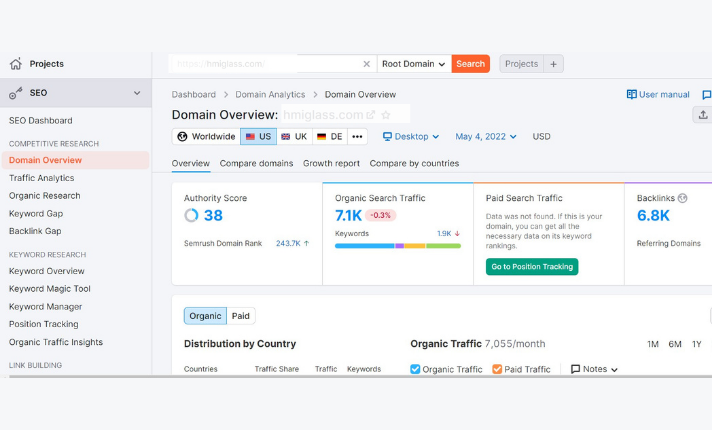The height and width of the screenshot is (430, 712).
Task: Uncheck the Paid Traffic checkbox
Action: click(497, 369)
